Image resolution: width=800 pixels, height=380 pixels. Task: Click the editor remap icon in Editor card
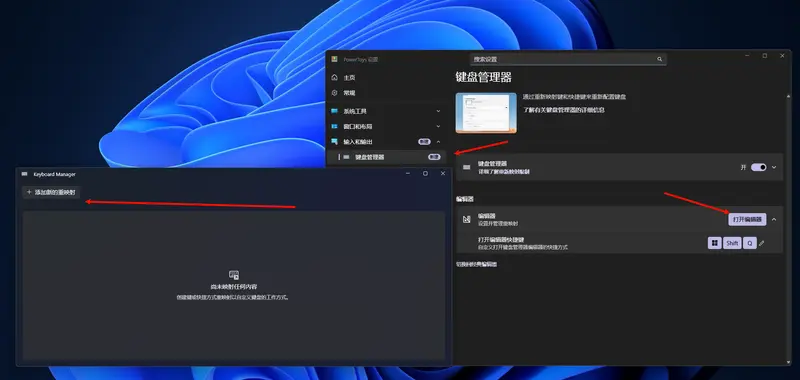pos(466,219)
